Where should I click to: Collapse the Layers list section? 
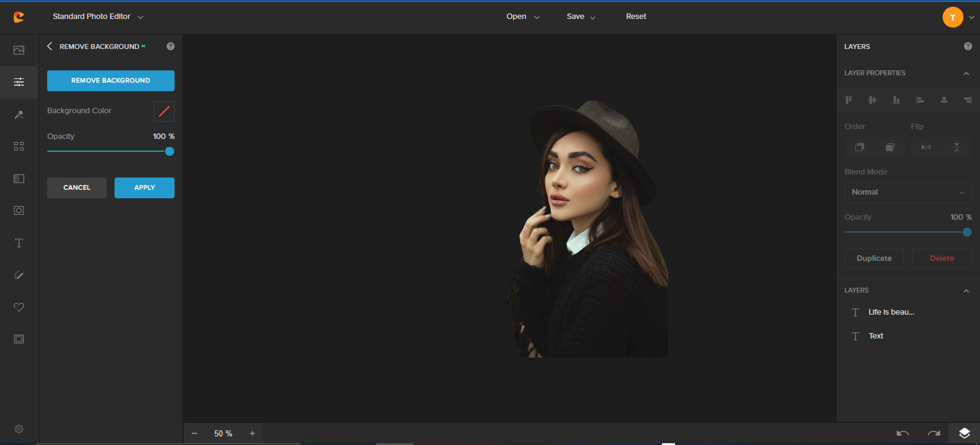click(x=966, y=291)
